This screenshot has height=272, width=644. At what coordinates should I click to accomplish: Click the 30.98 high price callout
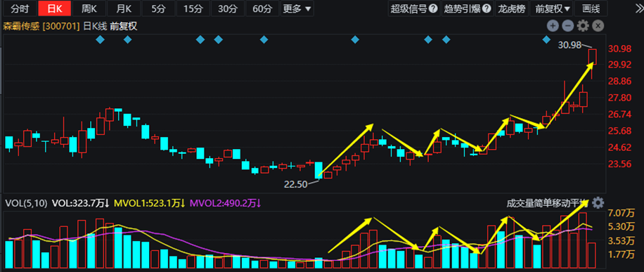(x=569, y=44)
